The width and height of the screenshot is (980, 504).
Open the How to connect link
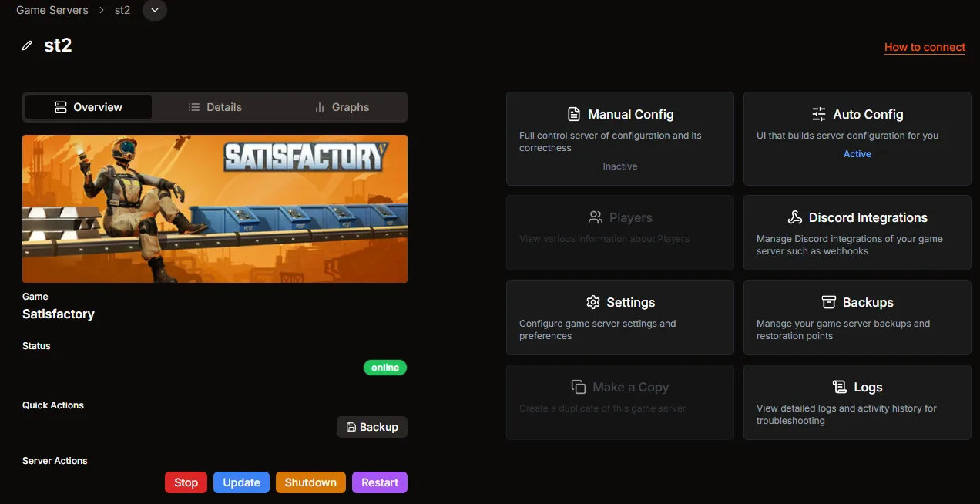pyautogui.click(x=925, y=47)
